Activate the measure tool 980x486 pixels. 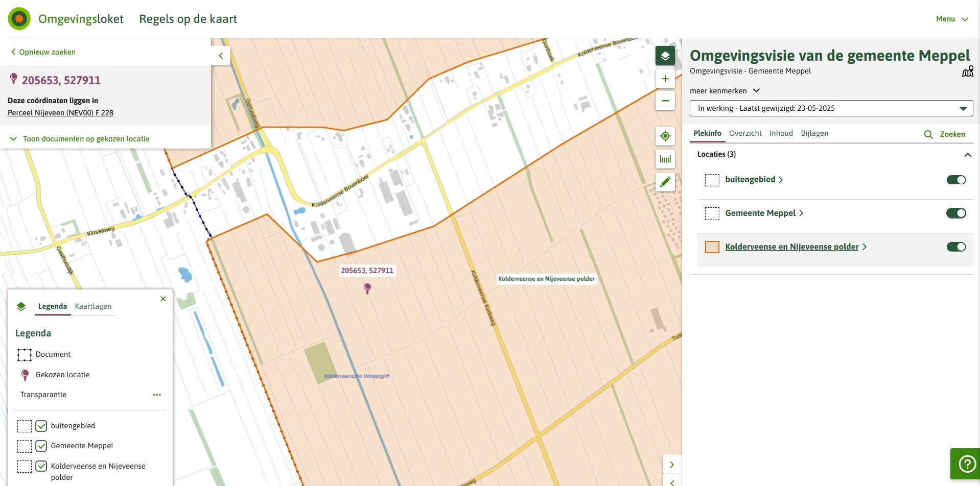pos(665,159)
